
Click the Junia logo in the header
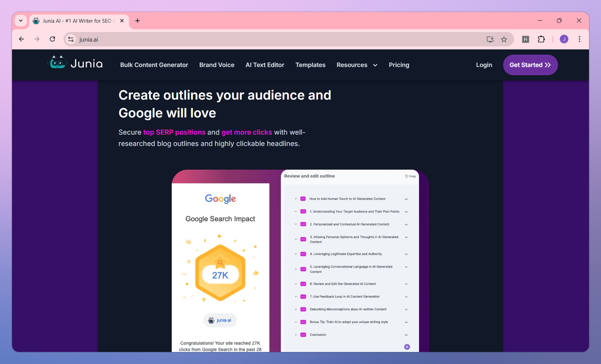76,64
